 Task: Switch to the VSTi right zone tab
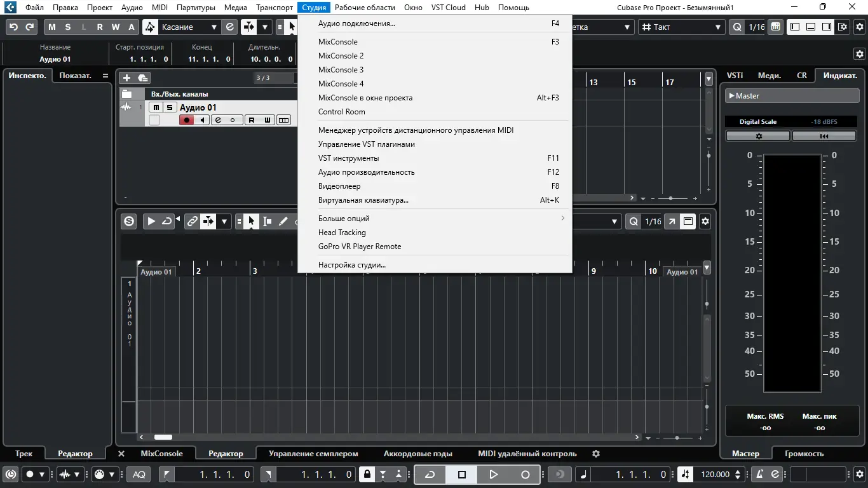(735, 75)
